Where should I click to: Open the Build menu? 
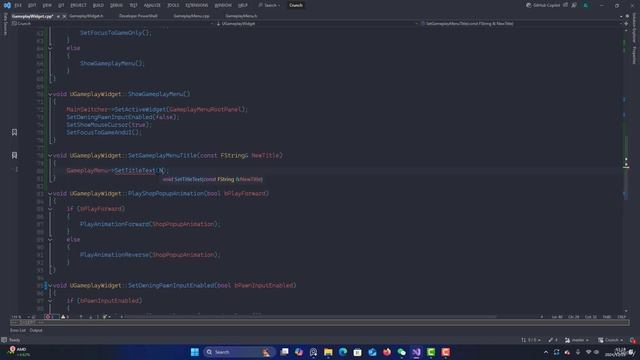pos(98,5)
